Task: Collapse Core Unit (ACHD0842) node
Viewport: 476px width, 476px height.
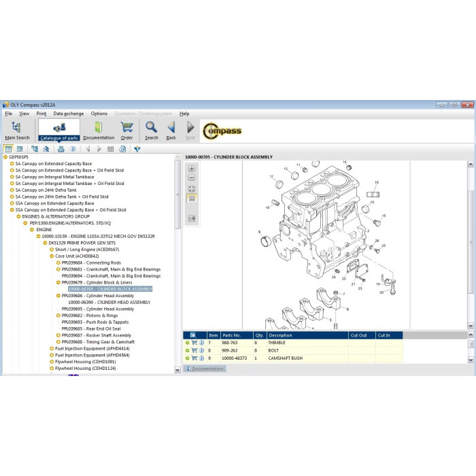Action: pos(52,256)
